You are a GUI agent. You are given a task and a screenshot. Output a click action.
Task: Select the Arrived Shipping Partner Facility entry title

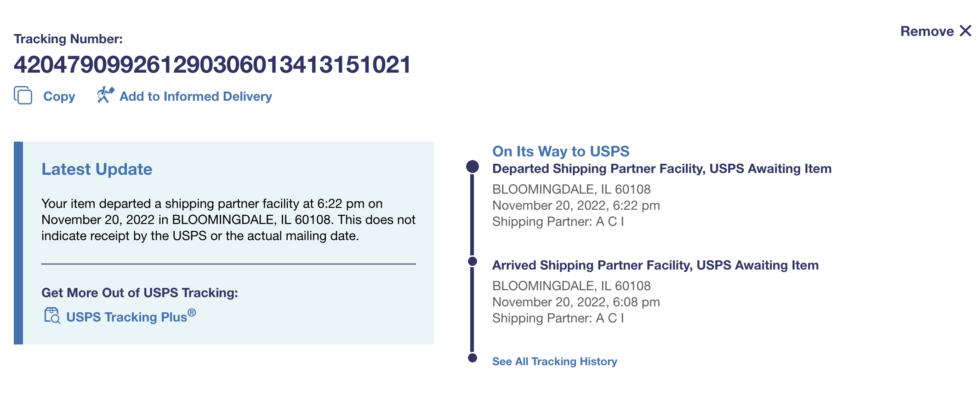tap(655, 265)
